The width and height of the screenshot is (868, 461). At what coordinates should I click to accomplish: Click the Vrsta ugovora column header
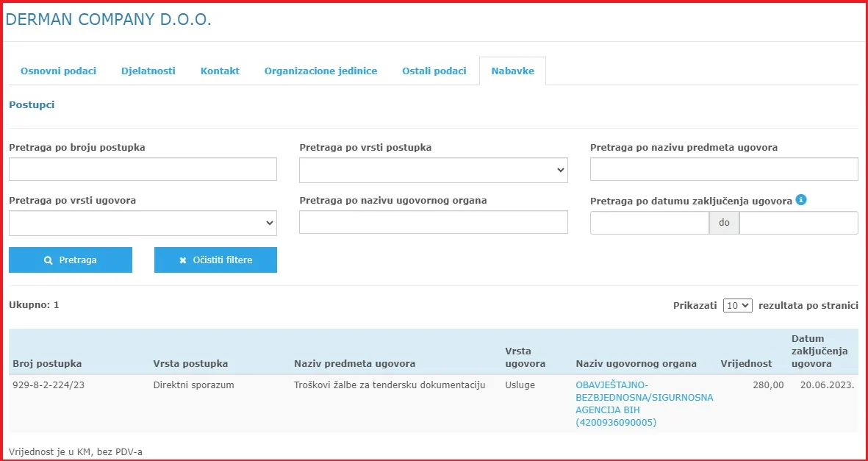[526, 357]
